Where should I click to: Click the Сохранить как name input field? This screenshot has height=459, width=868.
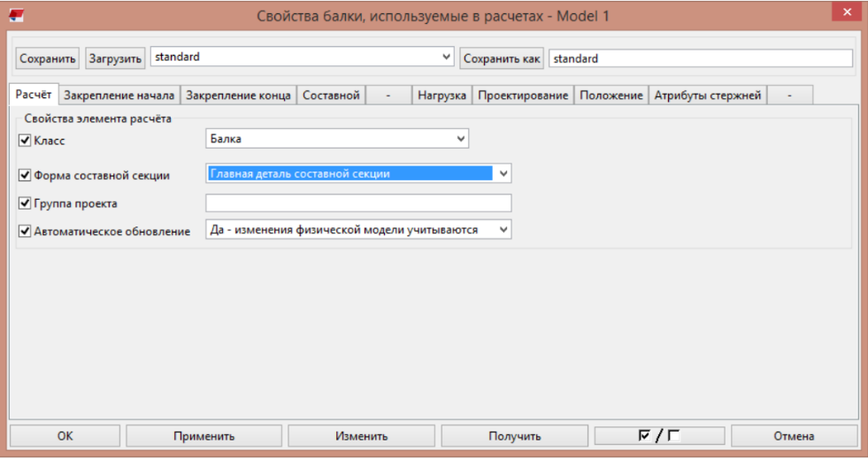[x=700, y=58]
